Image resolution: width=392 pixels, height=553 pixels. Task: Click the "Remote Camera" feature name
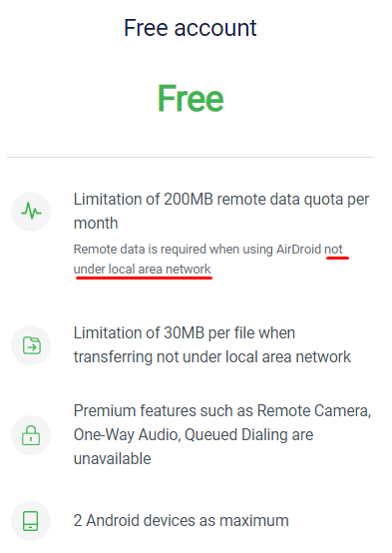[x=314, y=411]
